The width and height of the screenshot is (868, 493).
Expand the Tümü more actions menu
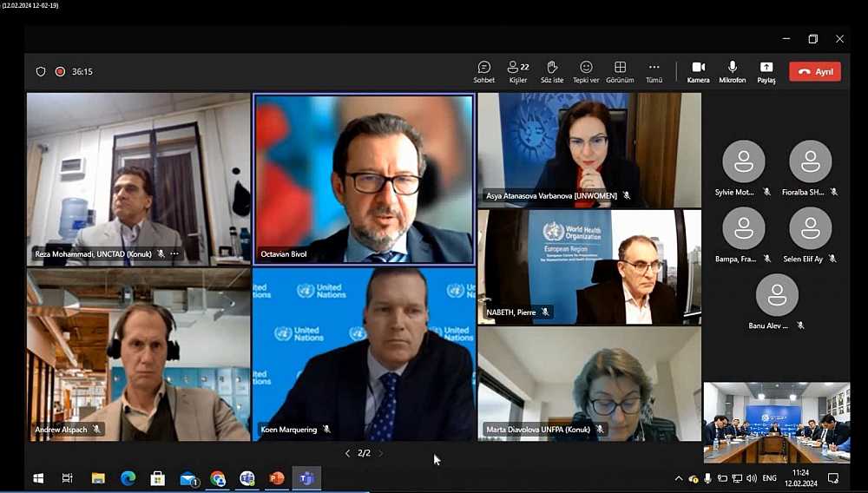pyautogui.click(x=654, y=71)
